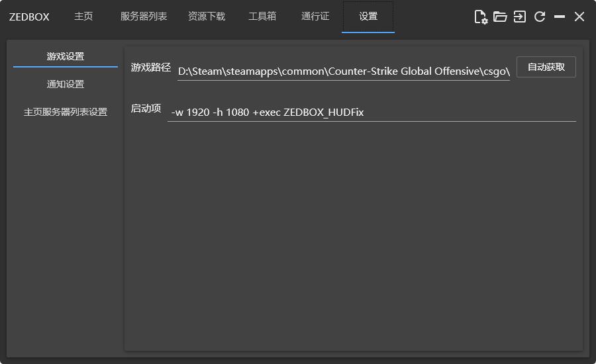The width and height of the screenshot is (596, 364).
Task: Focus the 游戏路径 input field
Action: pyautogui.click(x=344, y=71)
